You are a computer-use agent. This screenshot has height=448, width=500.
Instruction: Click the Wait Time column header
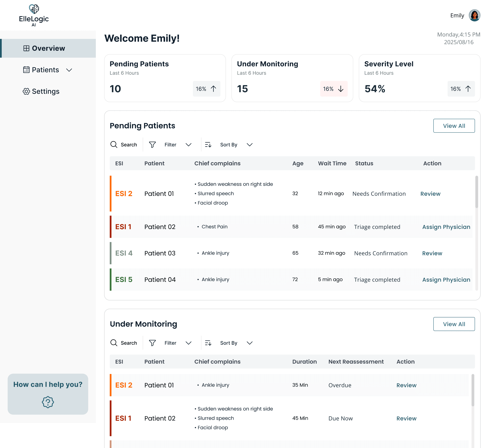332,163
